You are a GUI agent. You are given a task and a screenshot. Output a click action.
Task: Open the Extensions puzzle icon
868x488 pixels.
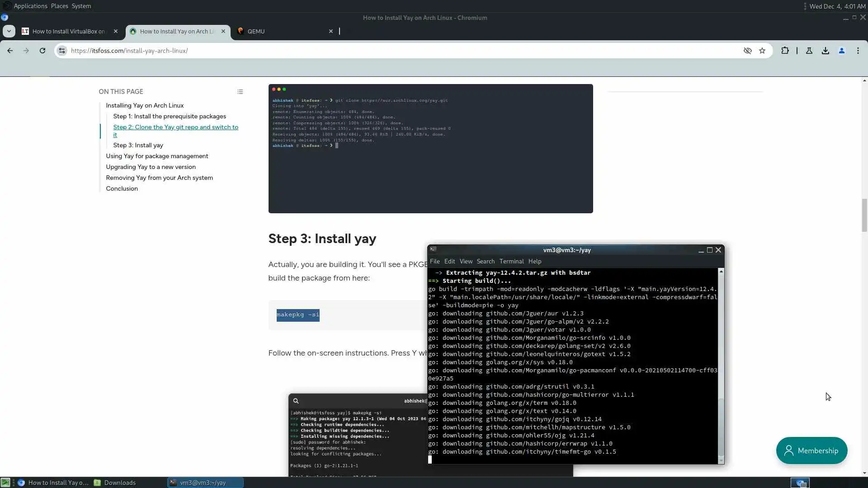(785, 51)
